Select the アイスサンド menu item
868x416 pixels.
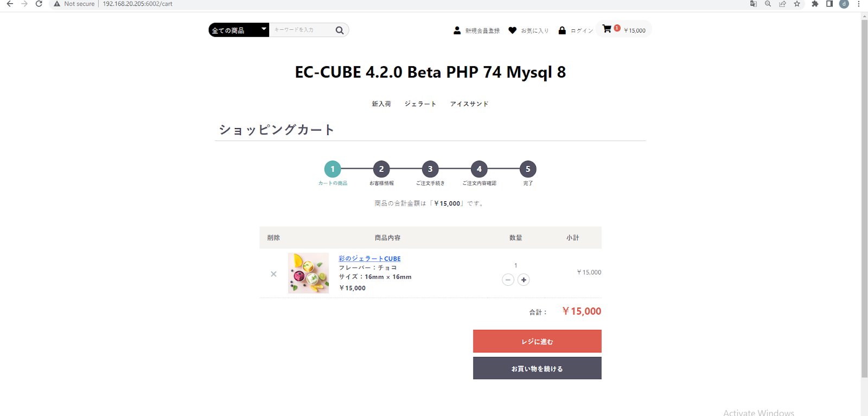(469, 104)
